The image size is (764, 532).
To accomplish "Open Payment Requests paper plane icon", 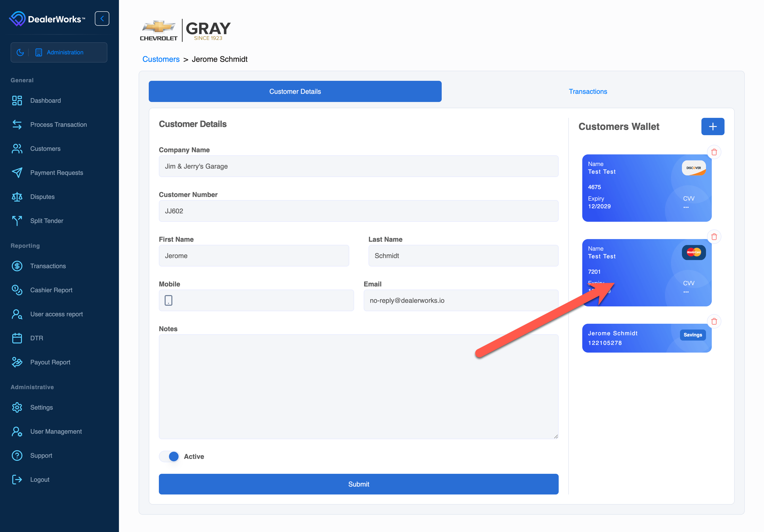I will click(x=17, y=173).
